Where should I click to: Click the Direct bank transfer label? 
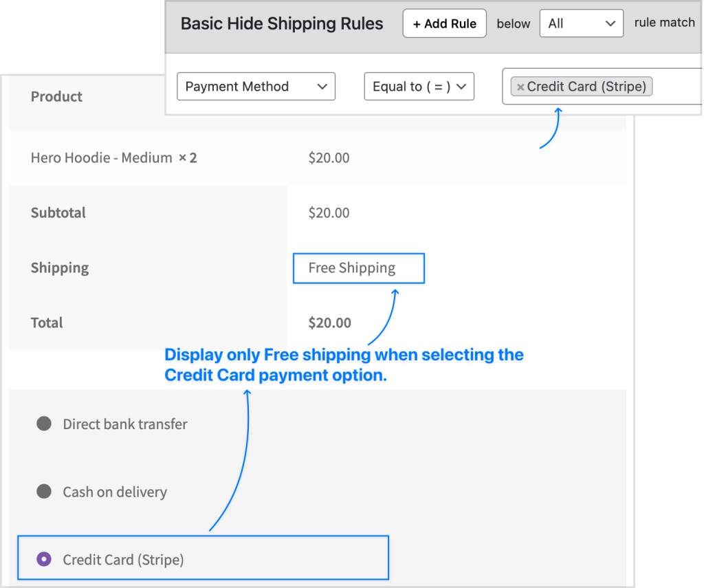click(125, 424)
